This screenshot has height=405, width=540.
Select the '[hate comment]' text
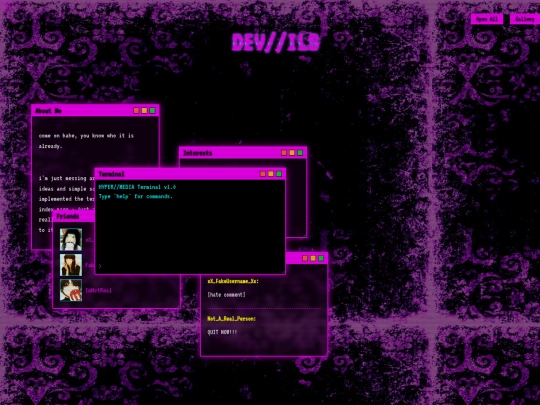tap(226, 295)
